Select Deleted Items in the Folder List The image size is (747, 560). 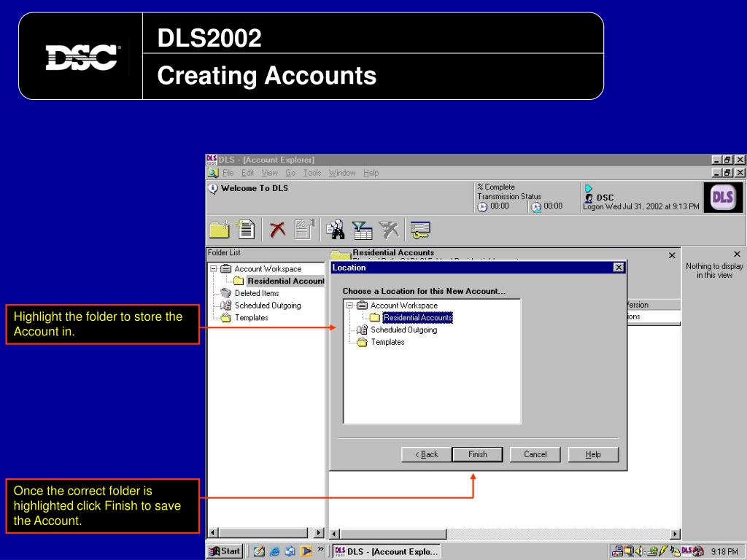pos(257,293)
